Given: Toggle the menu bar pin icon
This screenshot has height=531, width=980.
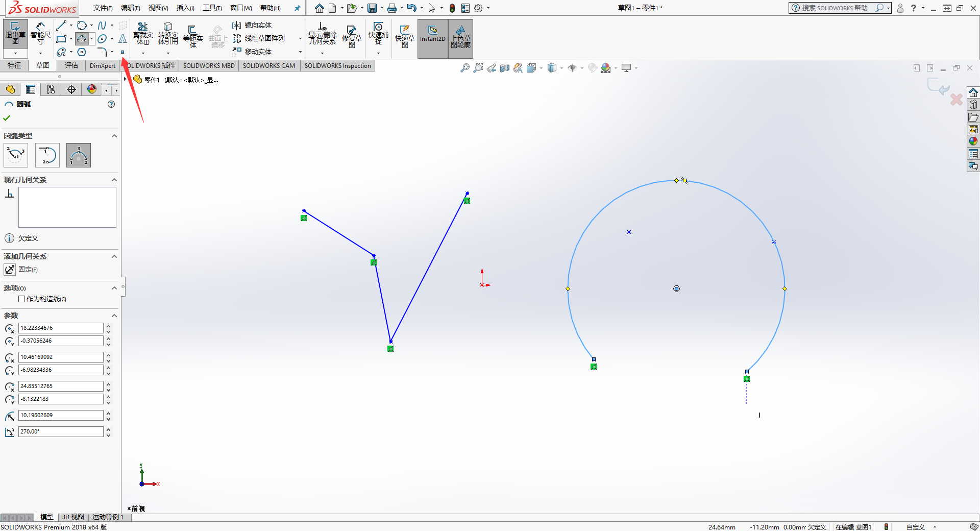Looking at the screenshot, I should [x=298, y=8].
